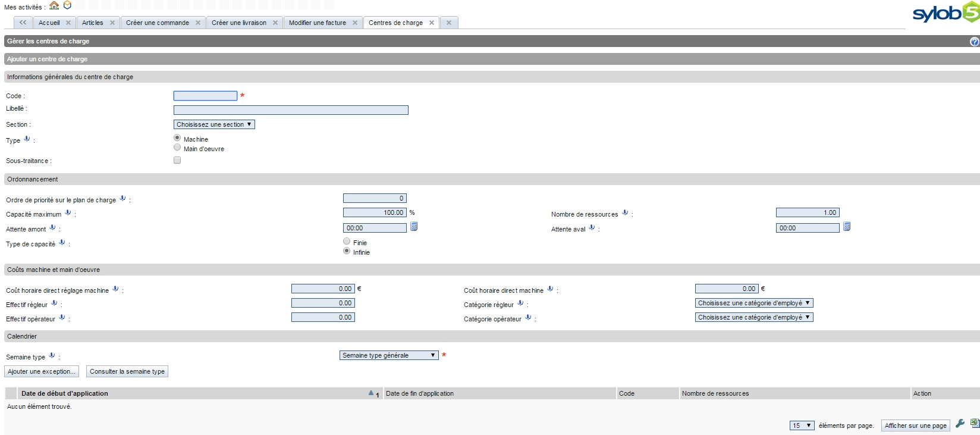Click info icon for Catégorie régleur

coord(520,303)
